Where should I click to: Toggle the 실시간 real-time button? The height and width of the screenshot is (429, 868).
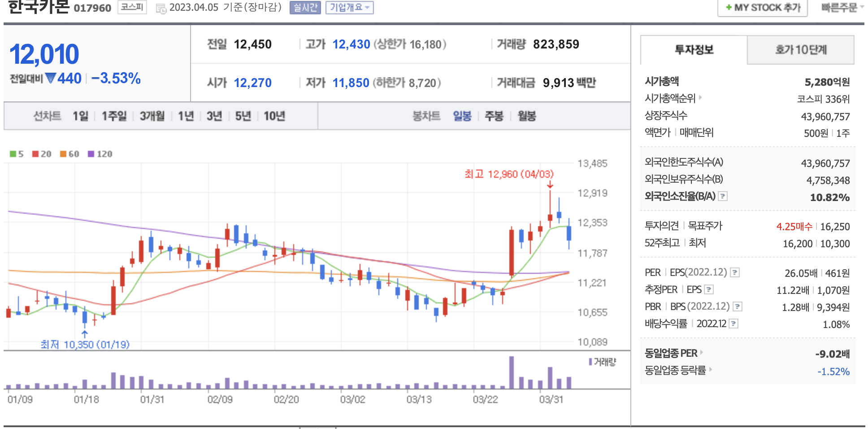point(305,8)
